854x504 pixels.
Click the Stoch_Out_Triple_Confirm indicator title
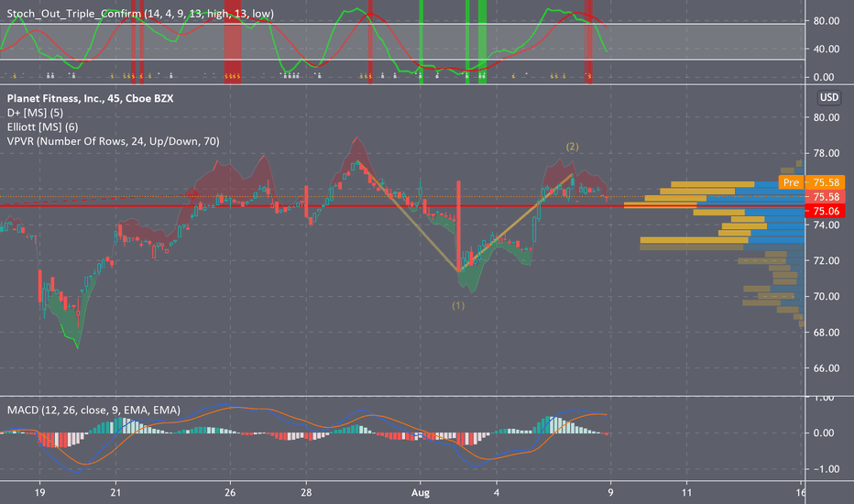tap(140, 14)
